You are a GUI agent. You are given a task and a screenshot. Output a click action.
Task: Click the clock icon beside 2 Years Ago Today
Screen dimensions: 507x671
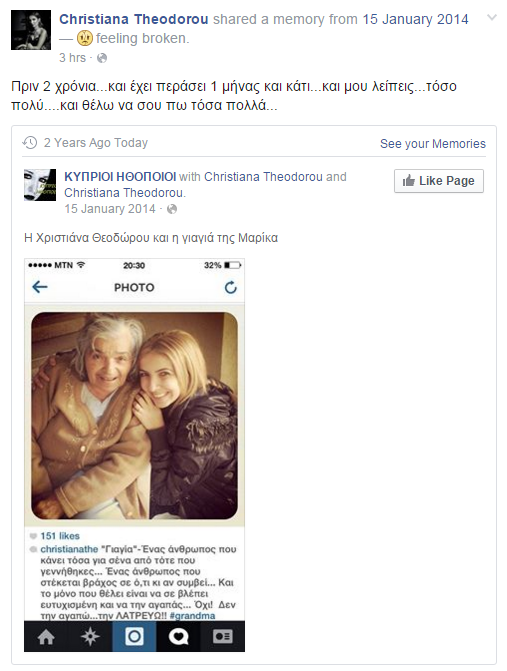30,143
